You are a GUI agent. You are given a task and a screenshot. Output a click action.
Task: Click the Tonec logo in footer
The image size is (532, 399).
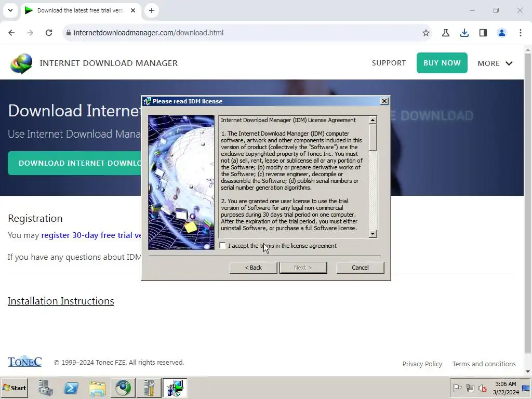(x=25, y=362)
